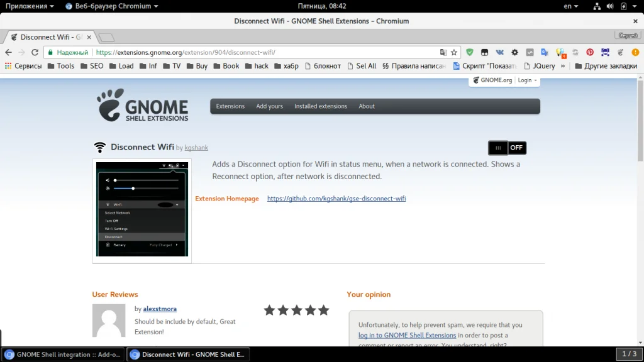Viewport: 644px width, 362px height.
Task: Click the Сергей profile button
Action: click(628, 35)
